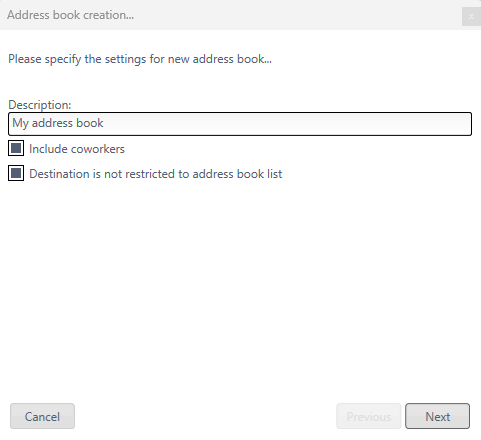Screen dimensions: 481x440
Task: Uncheck the address book list restriction option
Action: pyautogui.click(x=16, y=173)
